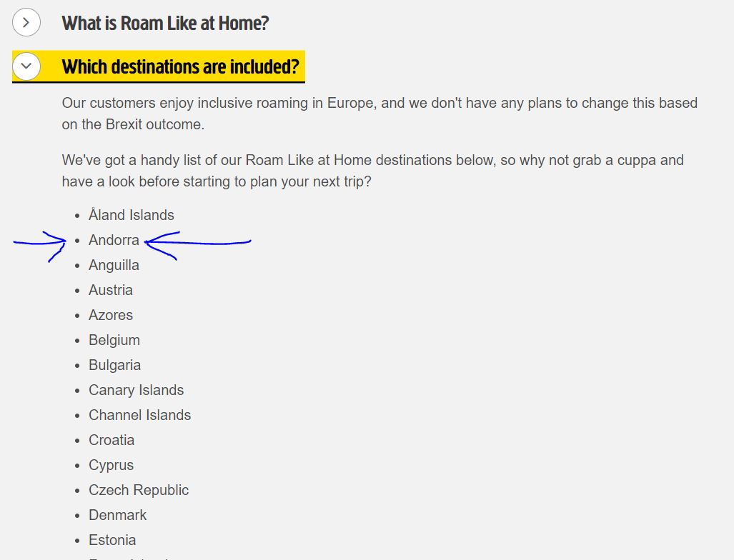Select the 'Bulgaria' entry
734x560 pixels.
click(114, 365)
